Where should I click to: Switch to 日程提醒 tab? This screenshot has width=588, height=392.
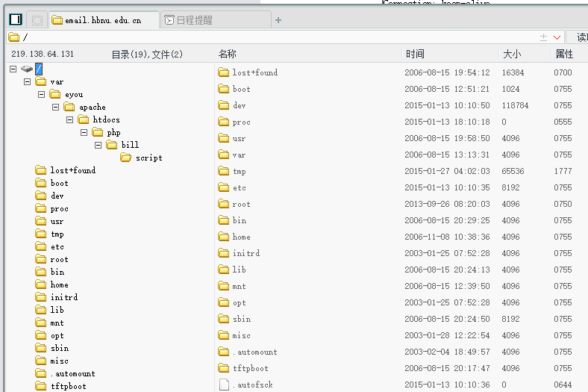tap(215, 20)
